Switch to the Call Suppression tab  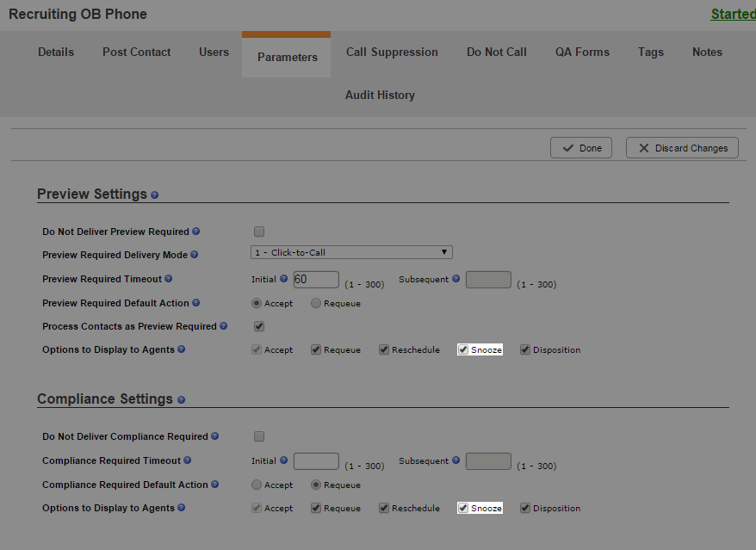tap(392, 52)
